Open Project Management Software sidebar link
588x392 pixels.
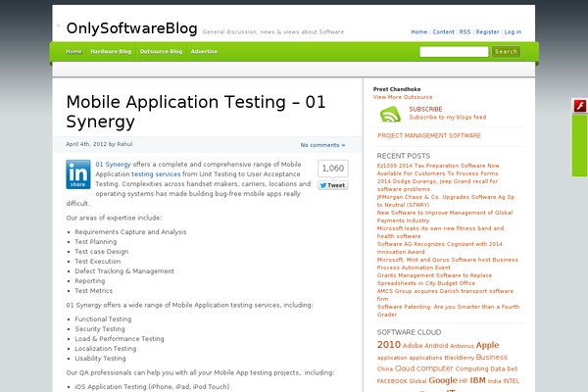pyautogui.click(x=429, y=135)
